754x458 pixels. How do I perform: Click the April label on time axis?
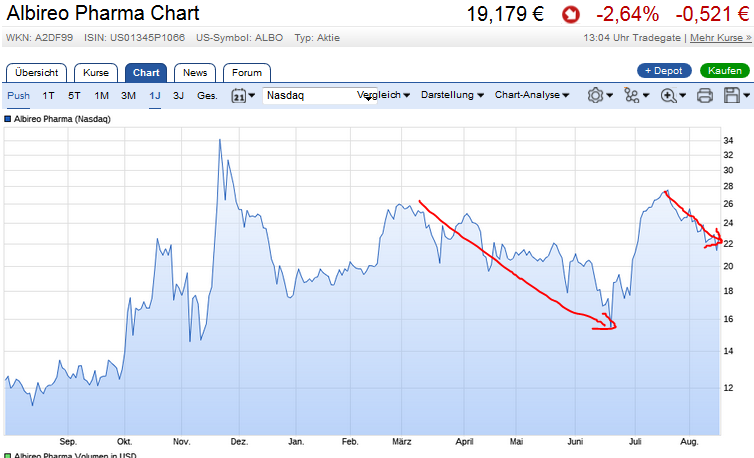[x=465, y=442]
